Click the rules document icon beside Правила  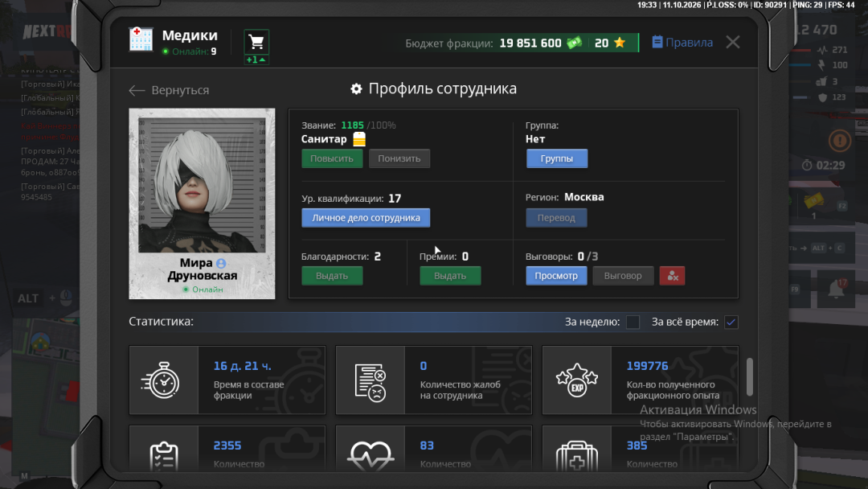(x=657, y=42)
